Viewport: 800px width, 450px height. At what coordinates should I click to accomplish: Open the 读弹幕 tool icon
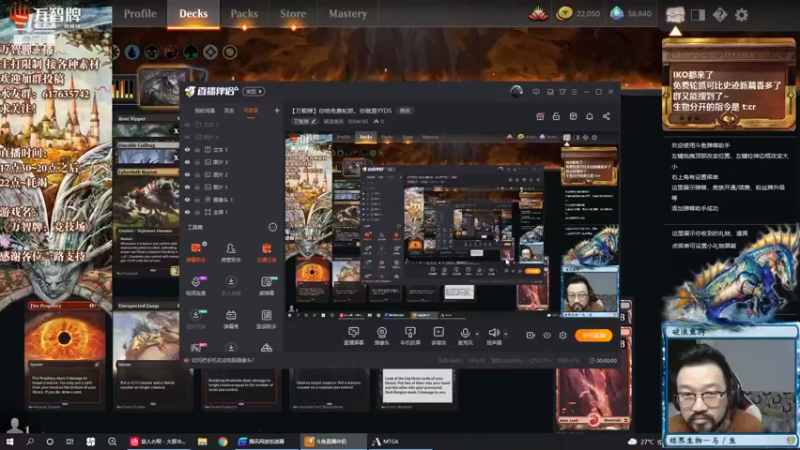[x=266, y=286]
